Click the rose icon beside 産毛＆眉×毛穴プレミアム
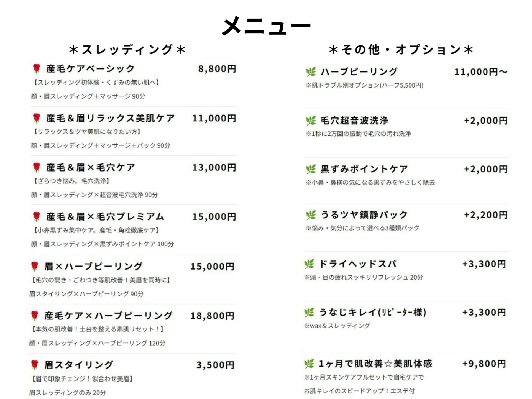The image size is (532, 399). coord(36,216)
